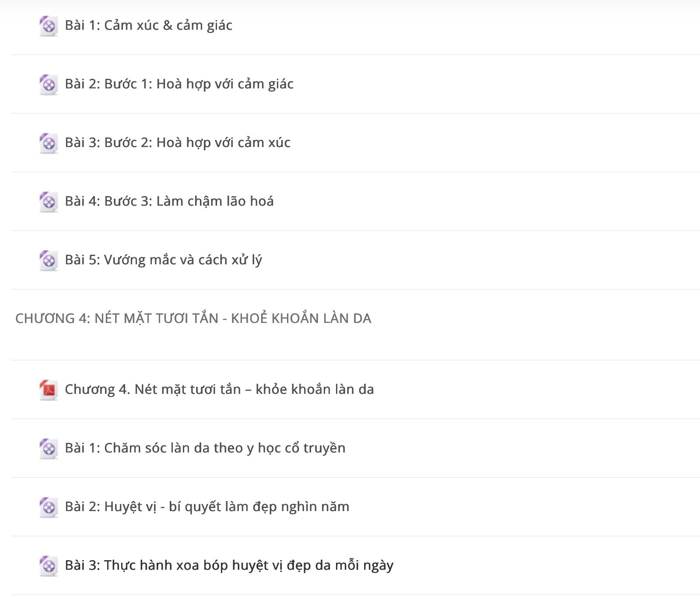
Task: Select the CHƯƠNG 4 section heading
Action: point(193,318)
